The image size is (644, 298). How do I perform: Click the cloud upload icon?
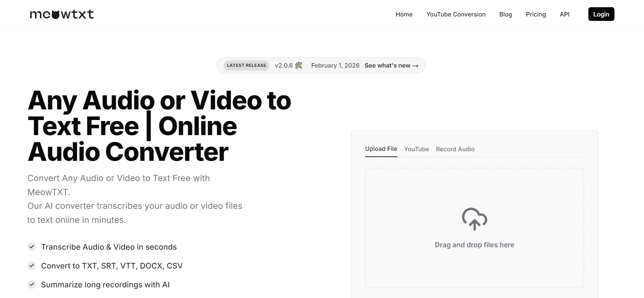[474, 219]
